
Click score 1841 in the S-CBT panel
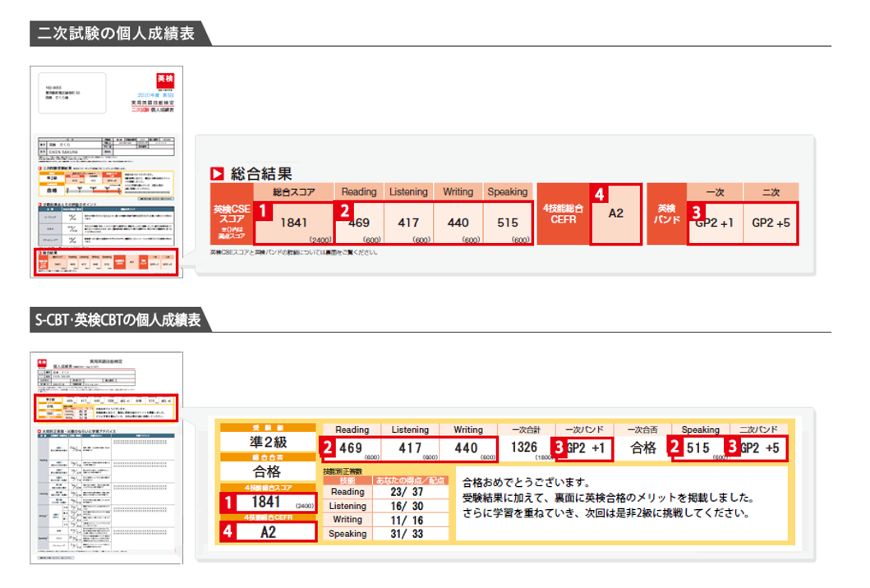coord(266,502)
